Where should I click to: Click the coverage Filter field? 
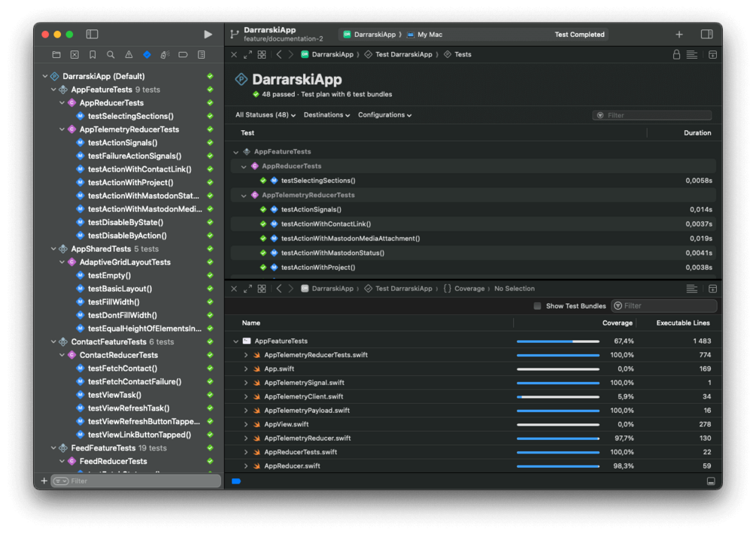point(664,306)
